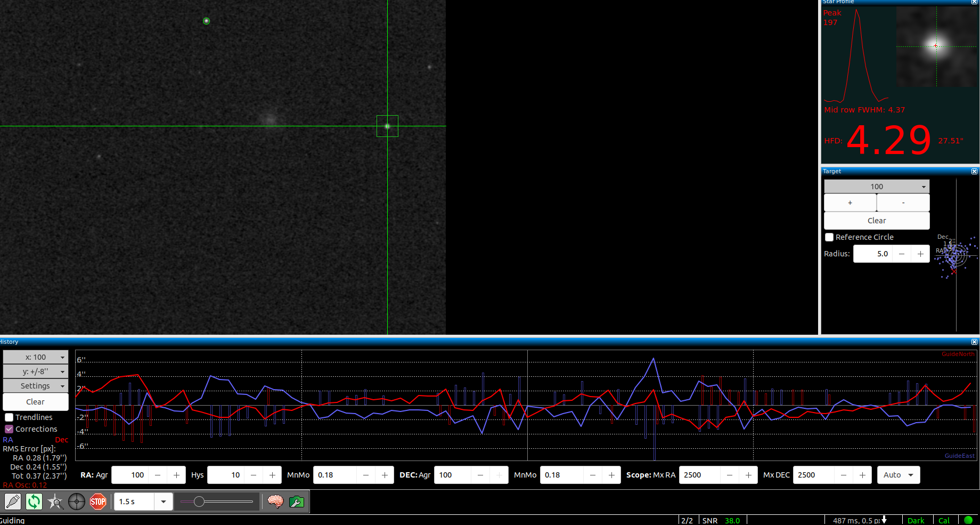
Task: Decrease DEC aggressiveness with minus
Action: pos(480,475)
